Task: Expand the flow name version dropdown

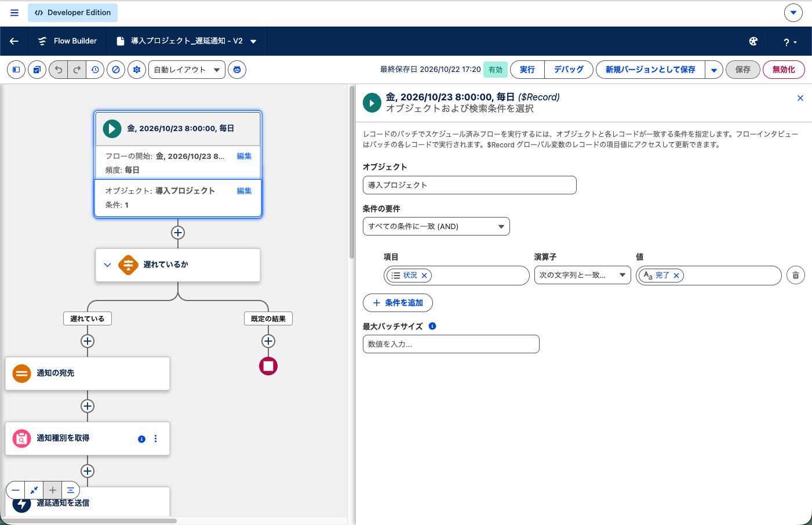Action: [253, 41]
